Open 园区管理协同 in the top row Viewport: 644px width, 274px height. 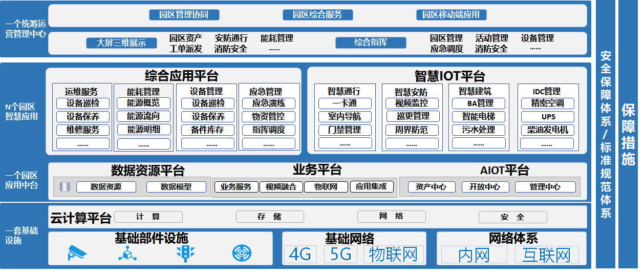185,15
